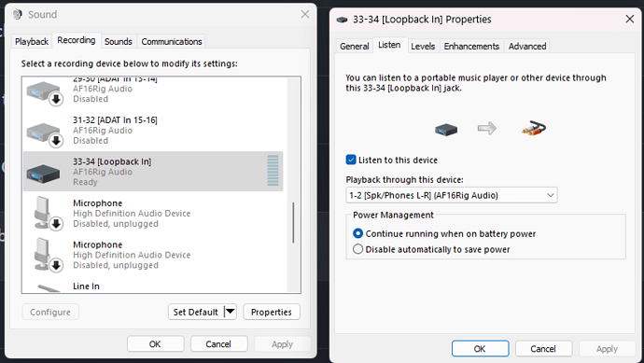The image size is (644, 363).
Task: Open the Playback through this device dropdown
Action: click(x=452, y=195)
